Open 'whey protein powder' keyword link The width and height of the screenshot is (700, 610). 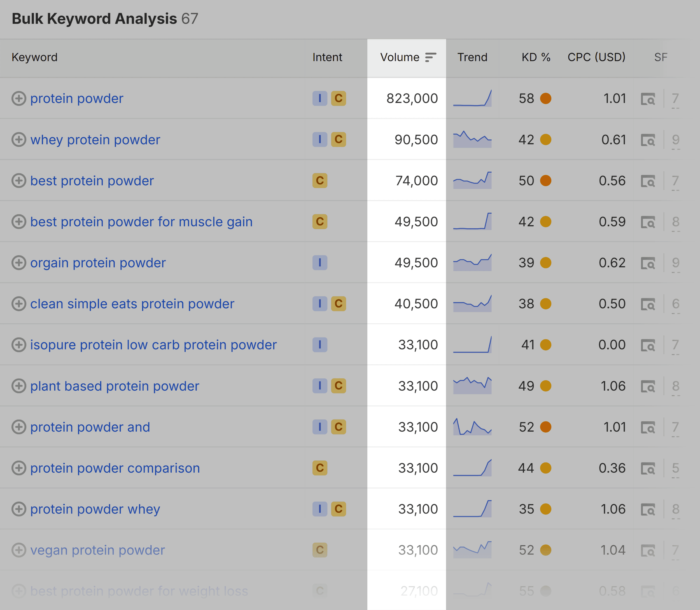click(95, 140)
